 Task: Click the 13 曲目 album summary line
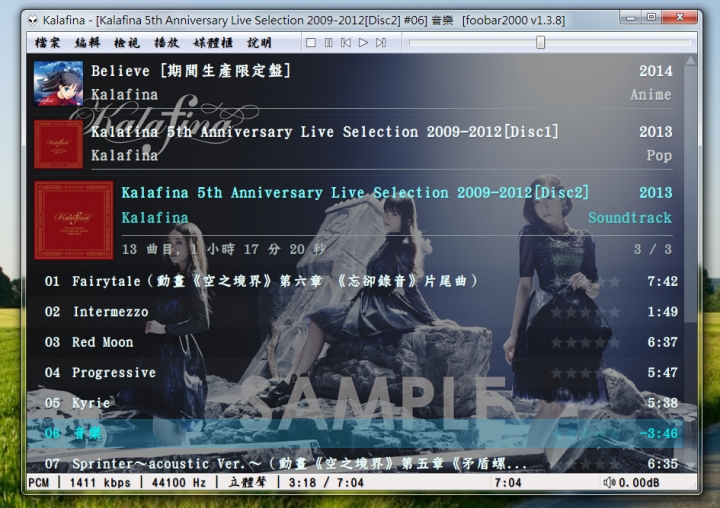(224, 249)
